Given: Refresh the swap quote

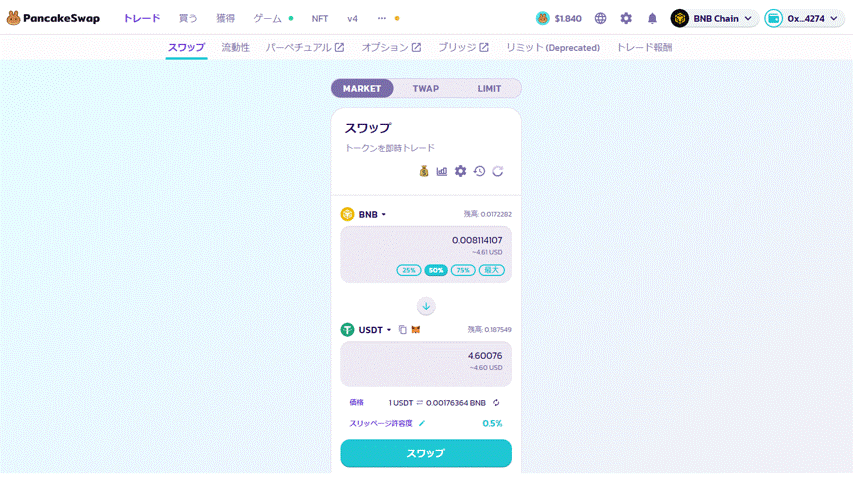Looking at the screenshot, I should [x=498, y=171].
